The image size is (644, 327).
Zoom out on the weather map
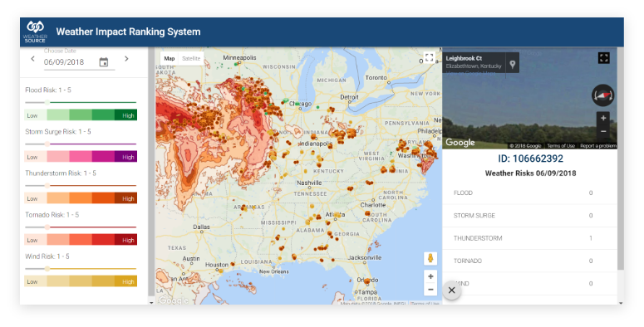(430, 290)
